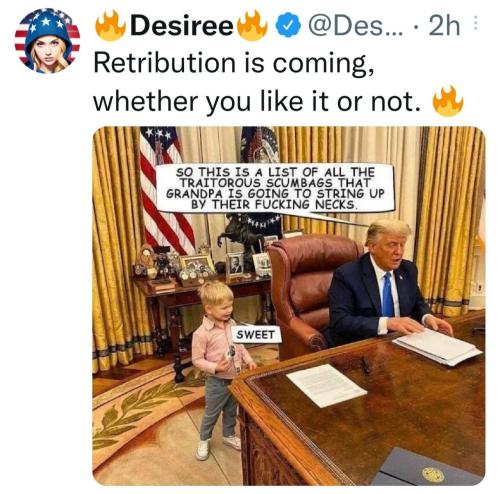Viewport: 500px width, 494px height.
Task: Click the brown leather office chair
Action: tap(312, 293)
